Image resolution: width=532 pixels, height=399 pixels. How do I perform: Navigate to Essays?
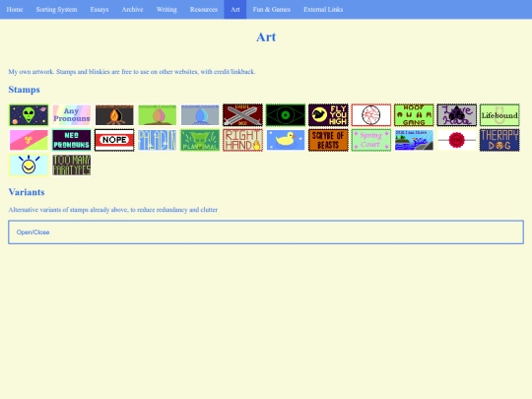100,10
